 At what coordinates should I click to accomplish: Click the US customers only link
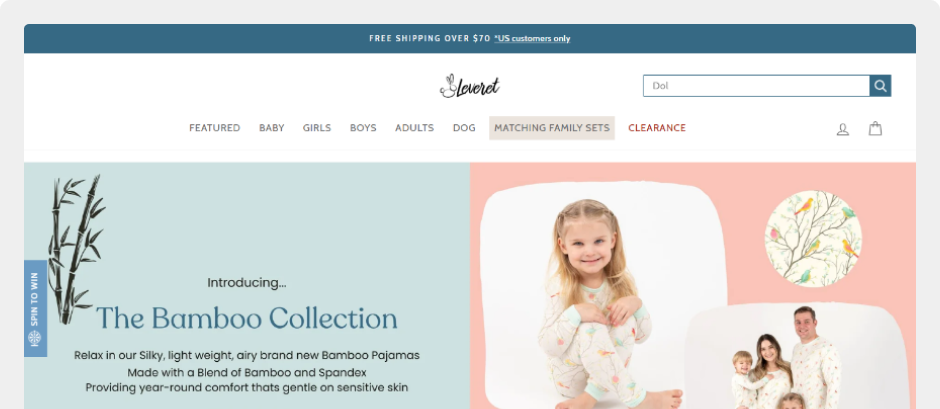click(532, 38)
